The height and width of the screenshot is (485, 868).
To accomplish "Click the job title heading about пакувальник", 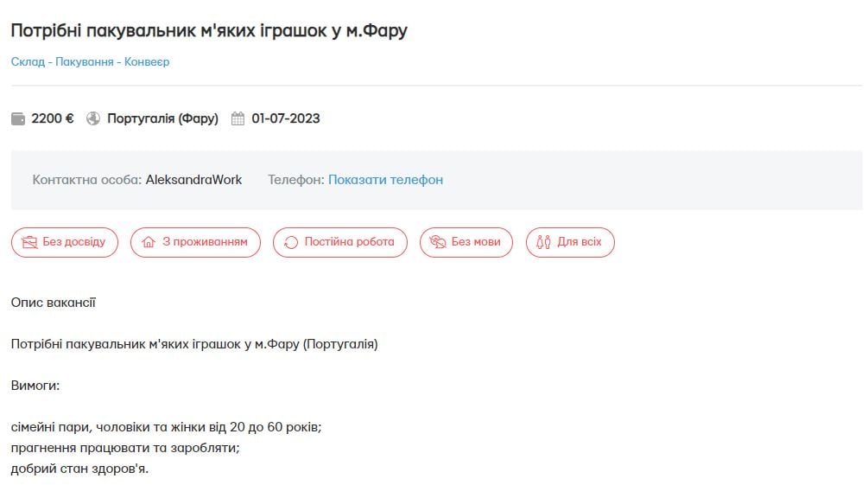I will (x=208, y=30).
